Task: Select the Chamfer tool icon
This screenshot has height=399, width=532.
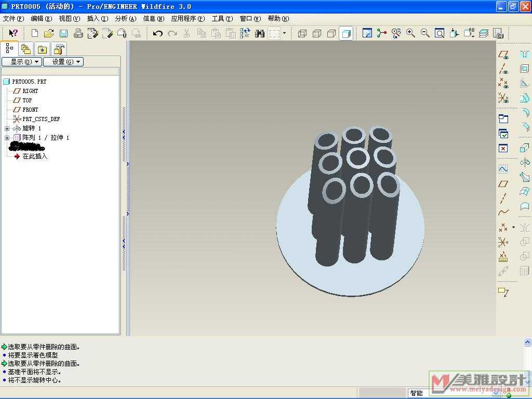Action: point(525,127)
